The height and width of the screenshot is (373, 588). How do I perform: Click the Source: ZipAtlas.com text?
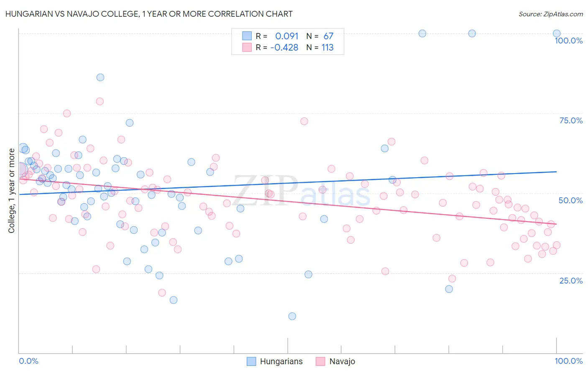(551, 14)
